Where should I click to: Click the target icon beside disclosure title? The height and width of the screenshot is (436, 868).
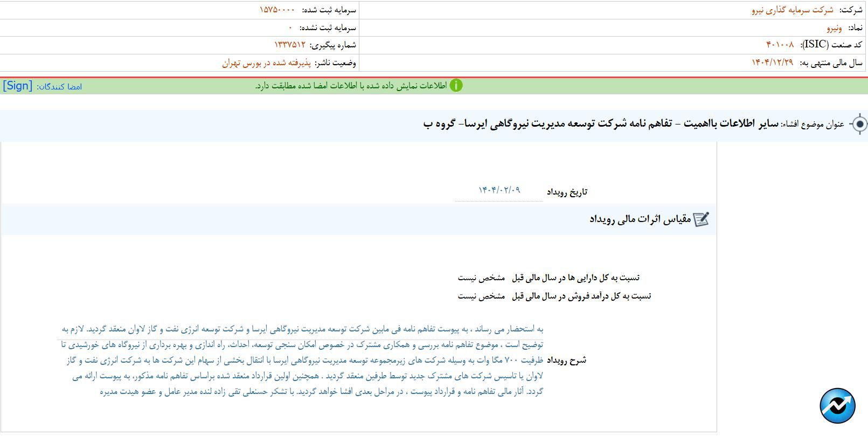click(x=858, y=124)
